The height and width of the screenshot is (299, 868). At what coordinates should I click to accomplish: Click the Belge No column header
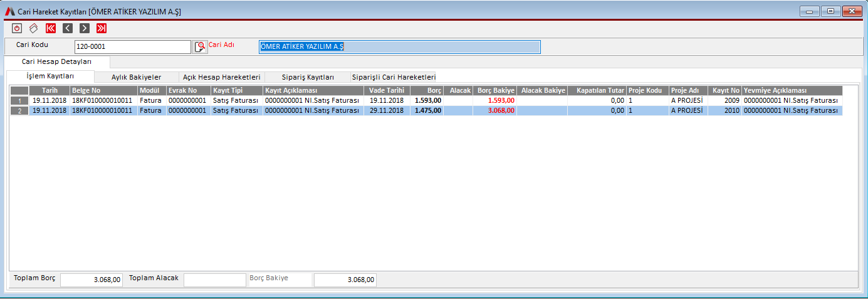103,91
